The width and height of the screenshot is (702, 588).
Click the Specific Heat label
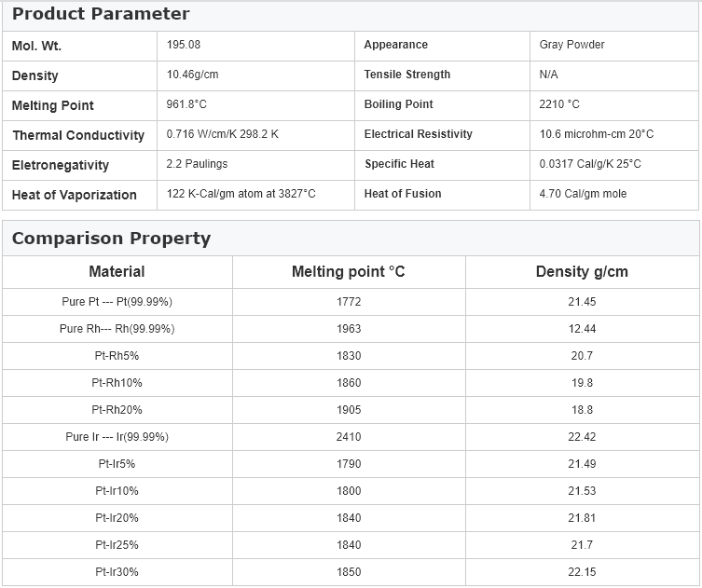pyautogui.click(x=399, y=164)
